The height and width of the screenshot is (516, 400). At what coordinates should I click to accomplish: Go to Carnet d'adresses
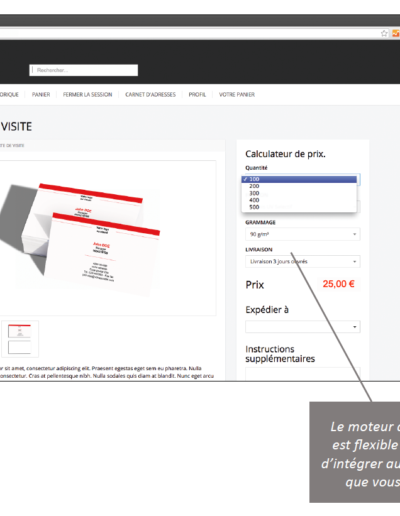tap(150, 95)
